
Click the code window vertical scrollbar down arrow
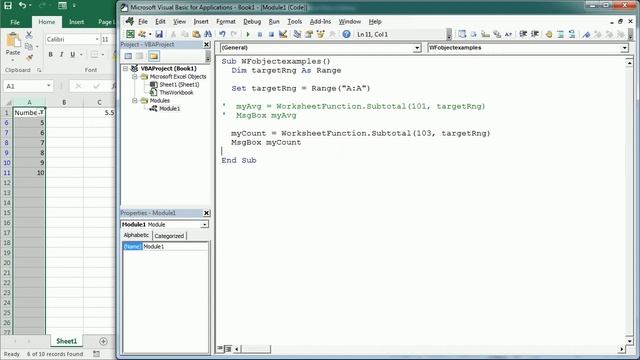[x=629, y=340]
